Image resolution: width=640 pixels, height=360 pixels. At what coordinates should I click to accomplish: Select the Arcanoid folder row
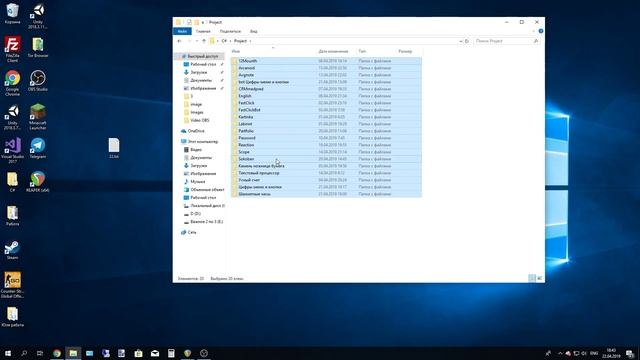(x=326, y=68)
